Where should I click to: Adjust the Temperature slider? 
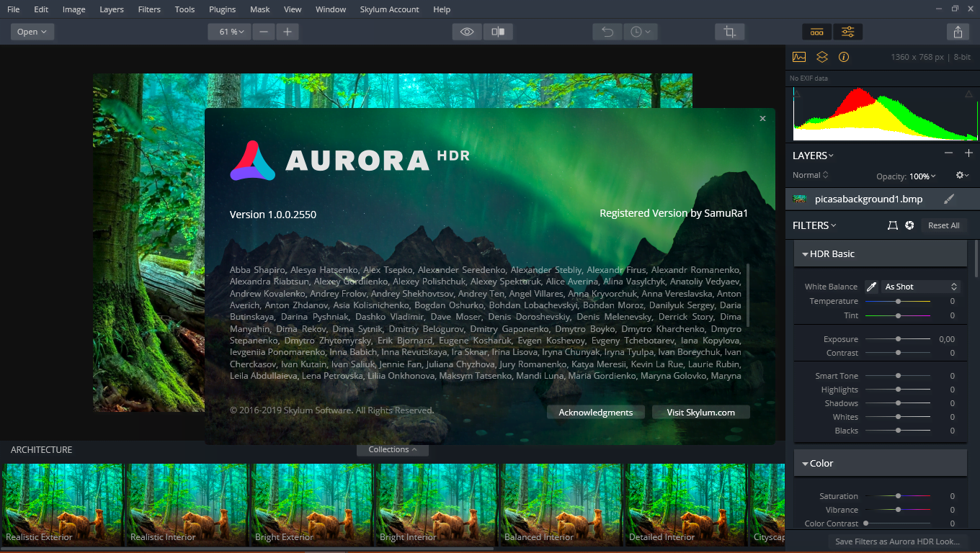pyautogui.click(x=898, y=301)
